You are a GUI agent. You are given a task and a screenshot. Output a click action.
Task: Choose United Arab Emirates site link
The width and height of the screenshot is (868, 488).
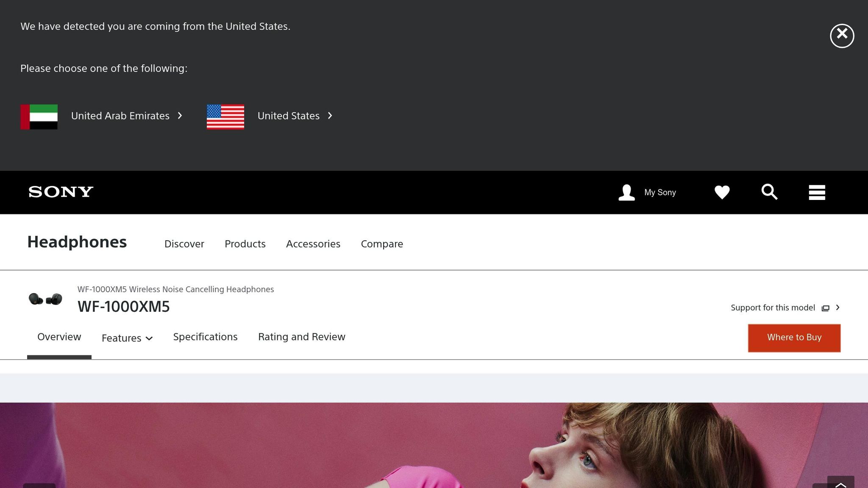pos(126,116)
